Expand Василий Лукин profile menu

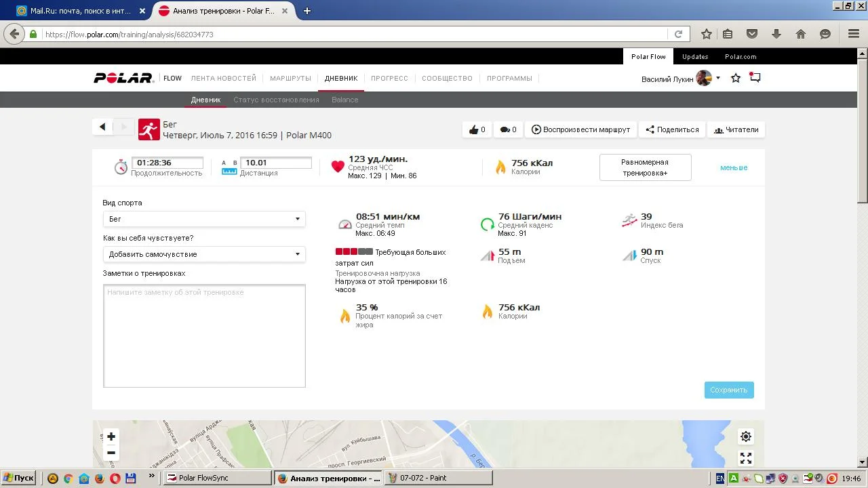(718, 79)
